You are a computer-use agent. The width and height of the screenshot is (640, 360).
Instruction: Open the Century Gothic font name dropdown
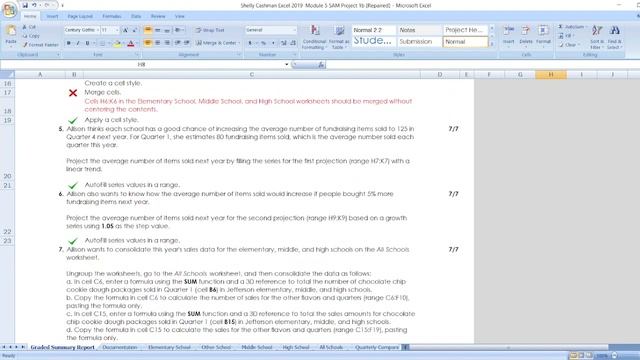coord(98,30)
